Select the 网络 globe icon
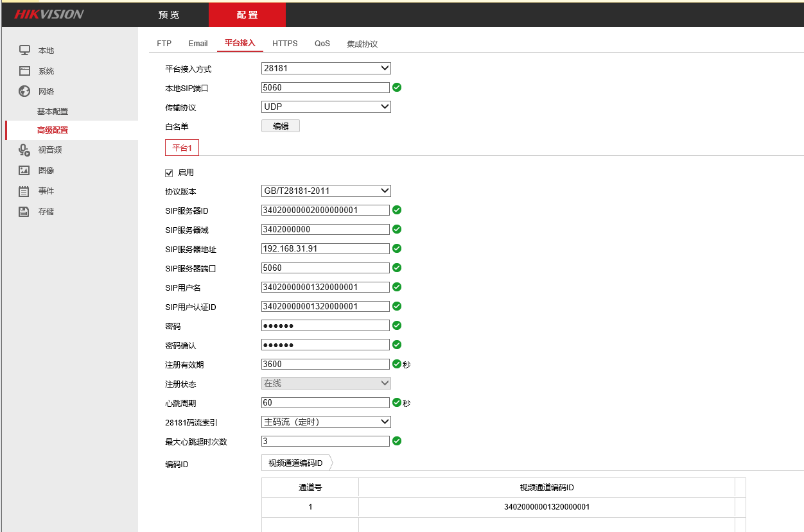 24,91
